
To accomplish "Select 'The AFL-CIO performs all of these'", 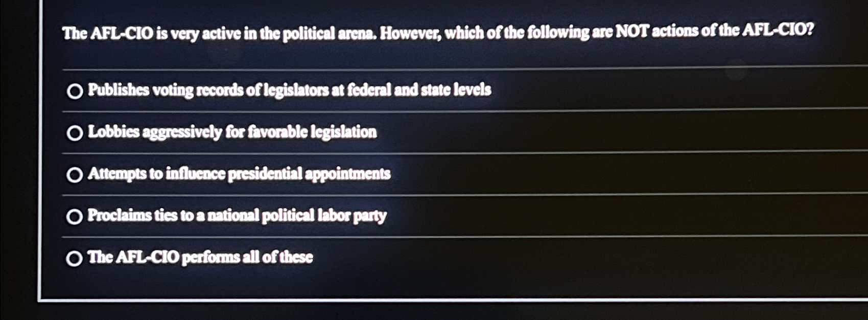I will 75,258.
